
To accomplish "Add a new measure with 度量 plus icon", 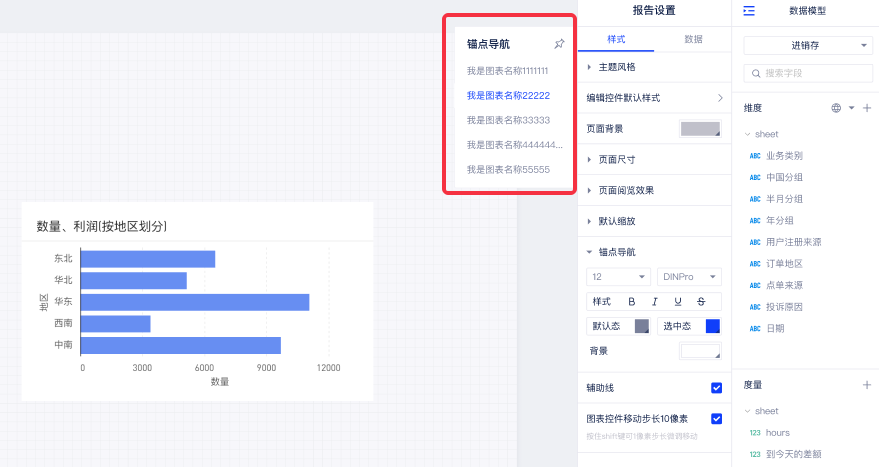I will 866,385.
